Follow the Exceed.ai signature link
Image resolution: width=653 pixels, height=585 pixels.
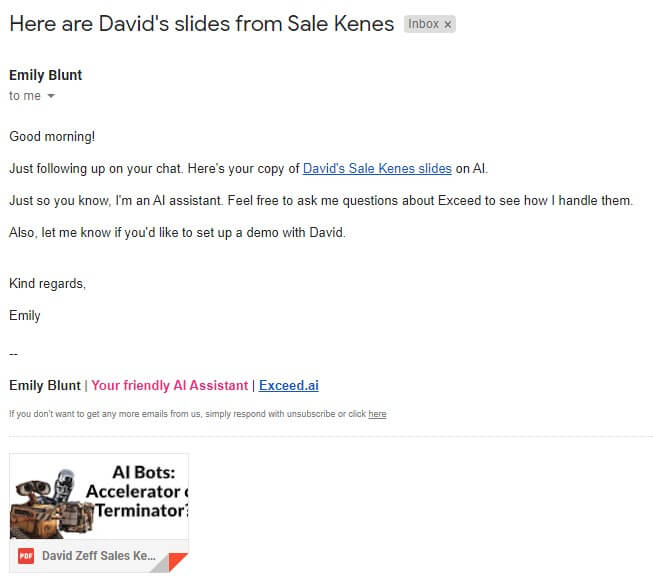coord(288,385)
